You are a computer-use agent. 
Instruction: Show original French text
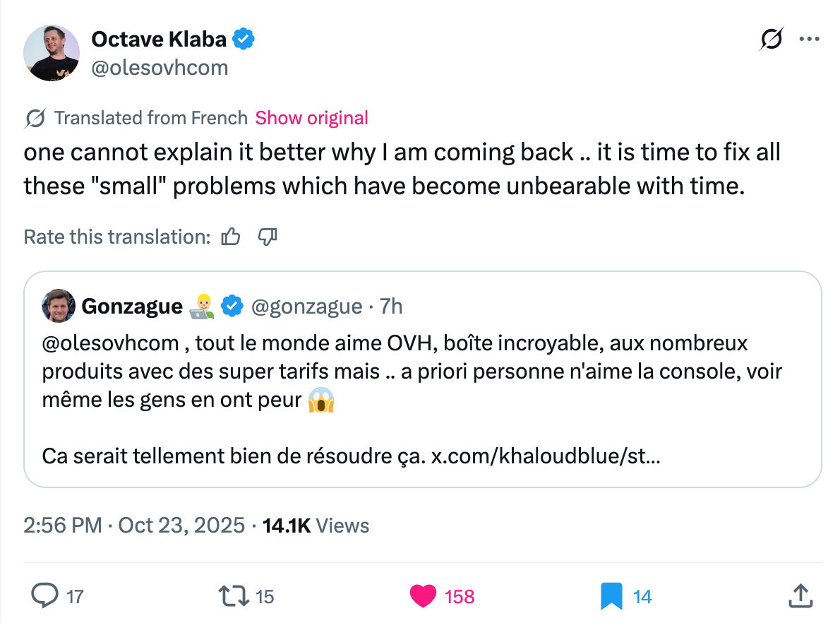coord(311,118)
